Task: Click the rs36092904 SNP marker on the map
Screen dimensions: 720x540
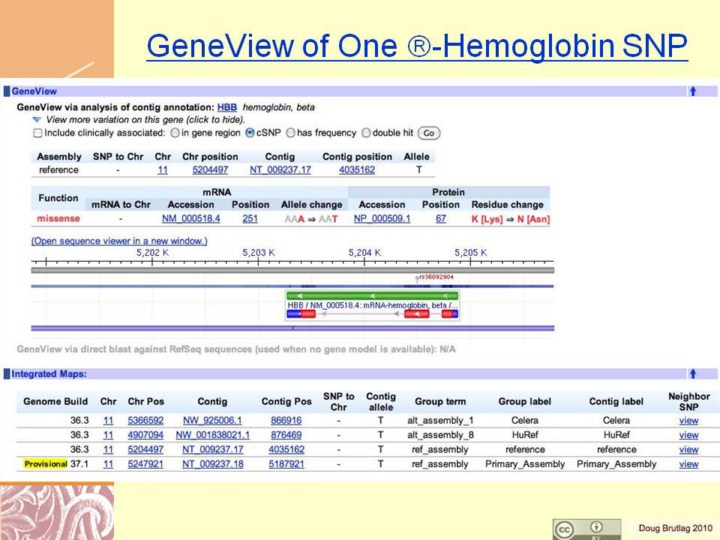Action: pyautogui.click(x=435, y=277)
